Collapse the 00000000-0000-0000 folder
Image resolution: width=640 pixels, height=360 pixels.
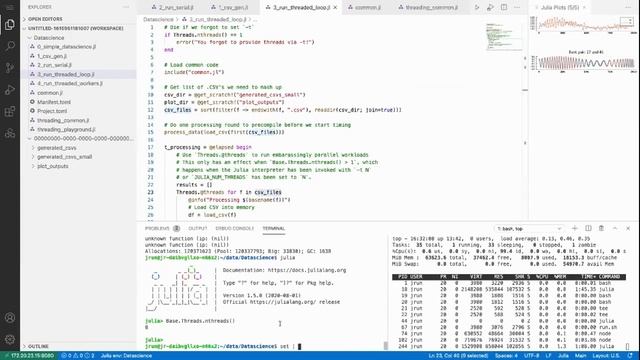coord(78,139)
